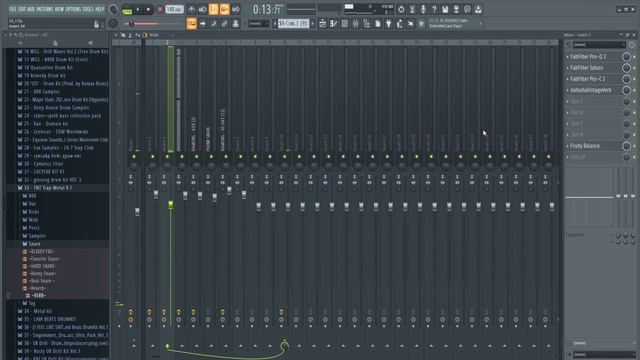The width and height of the screenshot is (640, 360).
Task: Open the FabFilter Pro-C 2 plugin
Action: pyautogui.click(x=588, y=79)
